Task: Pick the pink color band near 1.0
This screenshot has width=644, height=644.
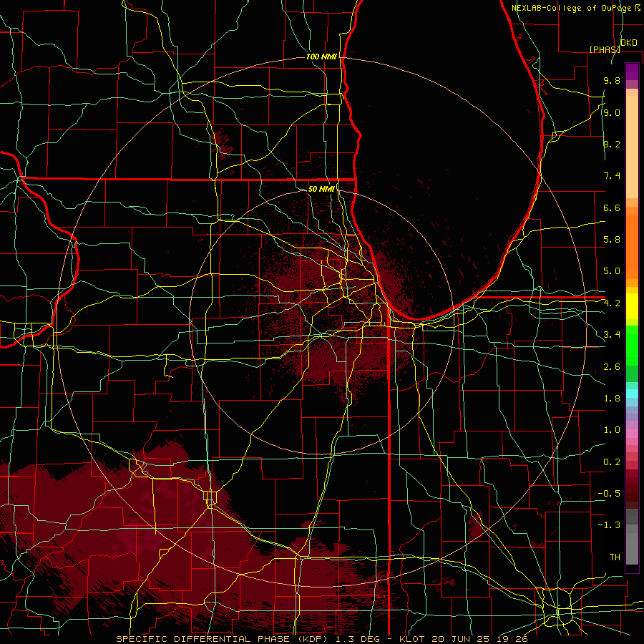Action: (x=632, y=434)
